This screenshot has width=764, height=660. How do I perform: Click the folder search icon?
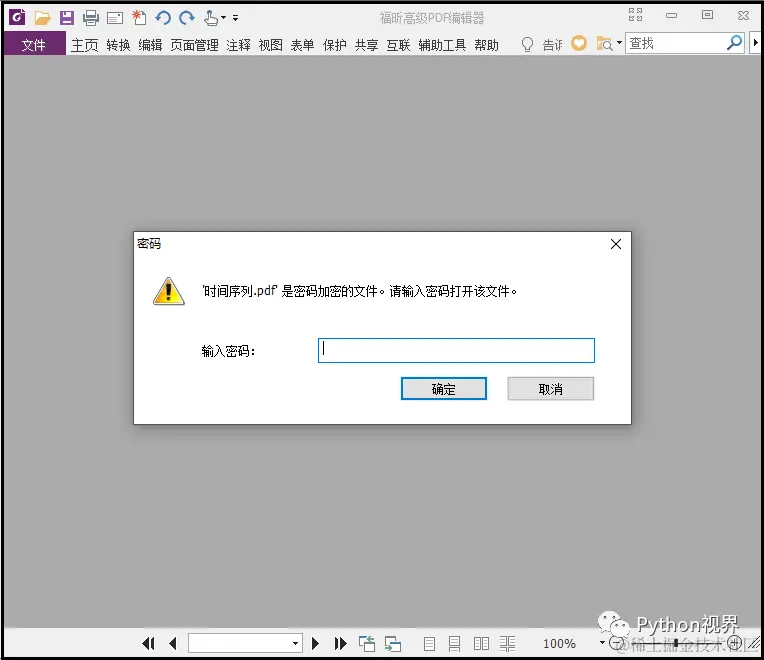pos(605,44)
